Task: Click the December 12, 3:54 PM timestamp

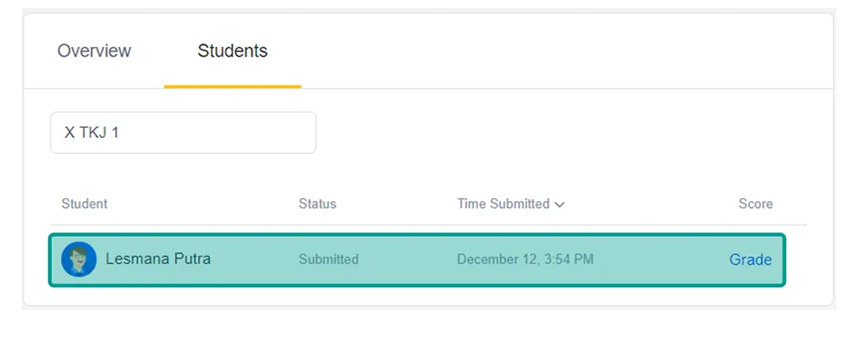Action: tap(525, 259)
